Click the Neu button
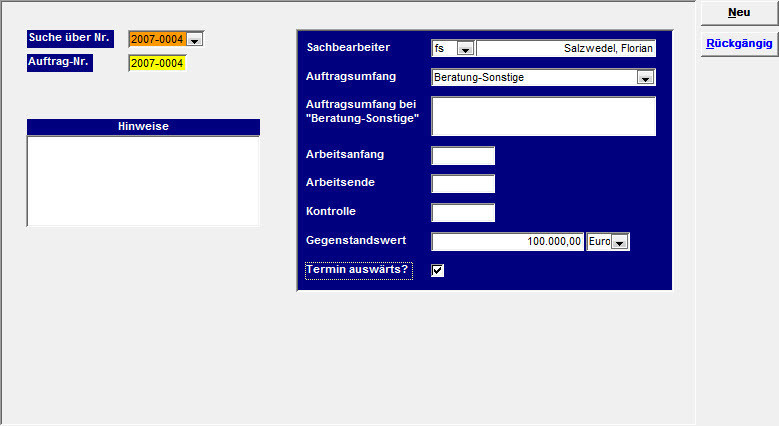The height and width of the screenshot is (426, 779). point(739,13)
